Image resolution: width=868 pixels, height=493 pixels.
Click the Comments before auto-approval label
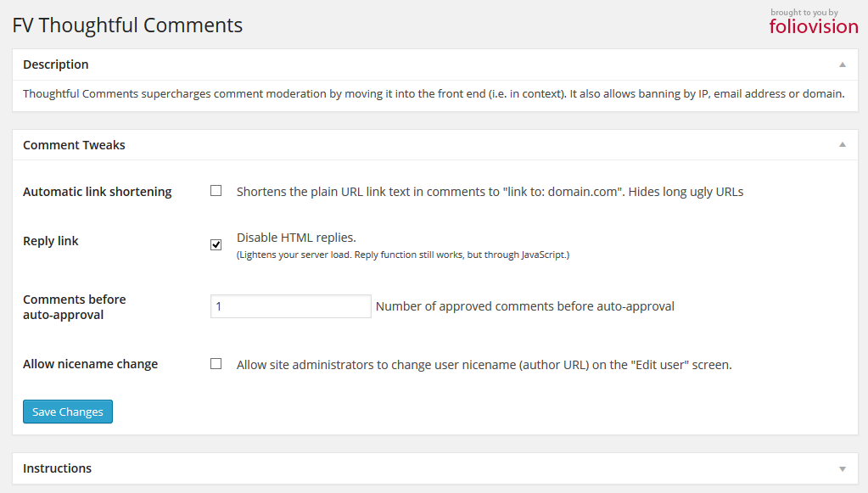click(74, 307)
